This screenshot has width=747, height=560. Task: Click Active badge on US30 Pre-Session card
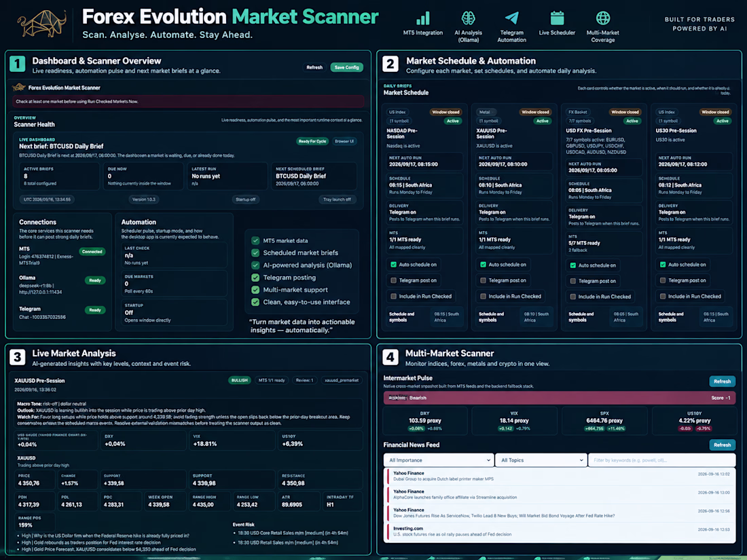(723, 121)
